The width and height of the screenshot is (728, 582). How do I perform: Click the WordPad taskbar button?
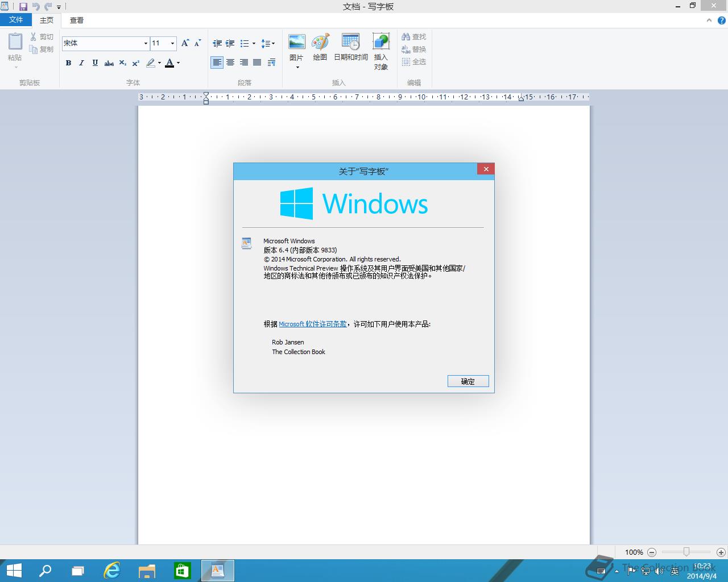click(x=217, y=571)
